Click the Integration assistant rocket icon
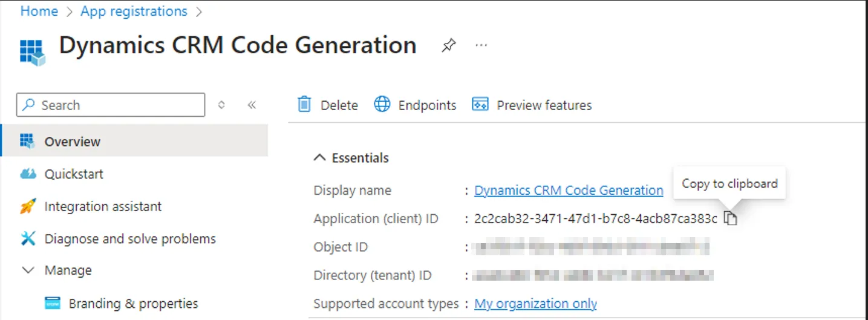The height and width of the screenshot is (320, 868). pos(28,206)
